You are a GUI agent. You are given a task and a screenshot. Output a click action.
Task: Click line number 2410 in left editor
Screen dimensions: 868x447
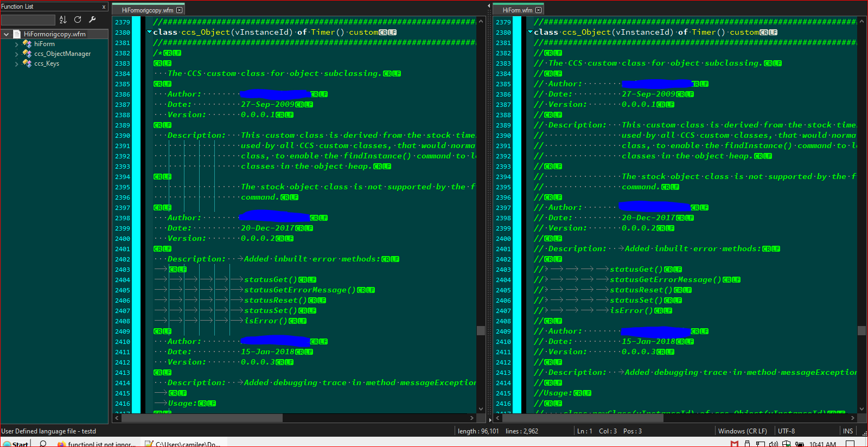click(123, 342)
